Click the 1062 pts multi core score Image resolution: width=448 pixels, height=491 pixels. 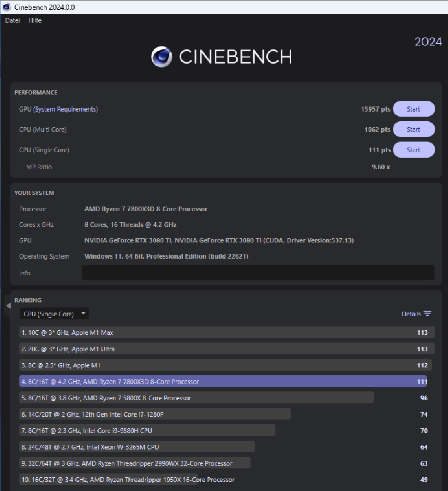[x=377, y=130]
